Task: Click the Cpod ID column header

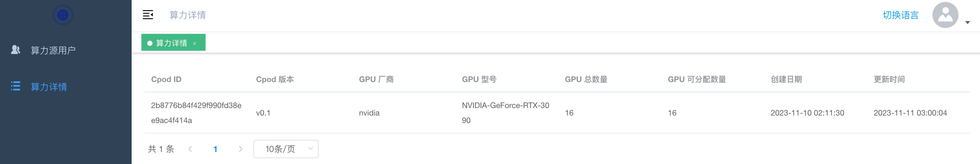Action: 166,79
